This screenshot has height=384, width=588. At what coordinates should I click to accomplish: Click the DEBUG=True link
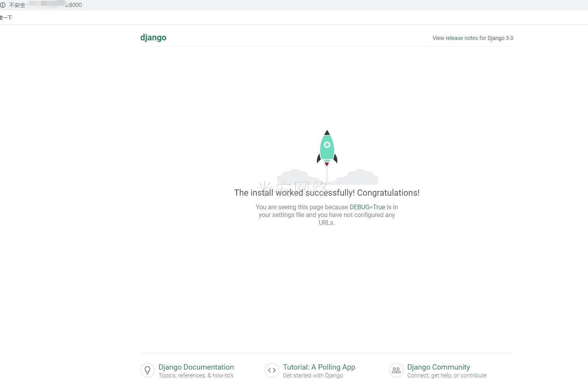[367, 207]
